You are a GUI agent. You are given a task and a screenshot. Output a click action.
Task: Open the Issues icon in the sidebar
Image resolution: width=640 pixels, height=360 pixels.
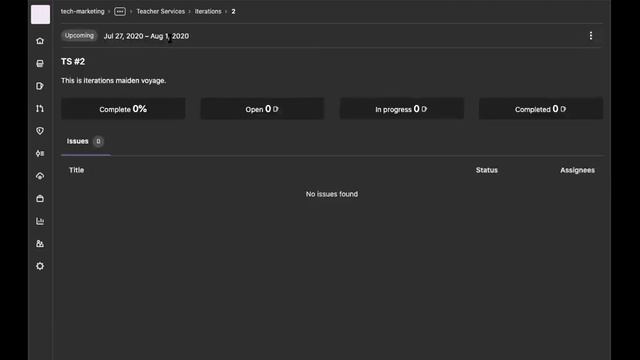pos(40,86)
